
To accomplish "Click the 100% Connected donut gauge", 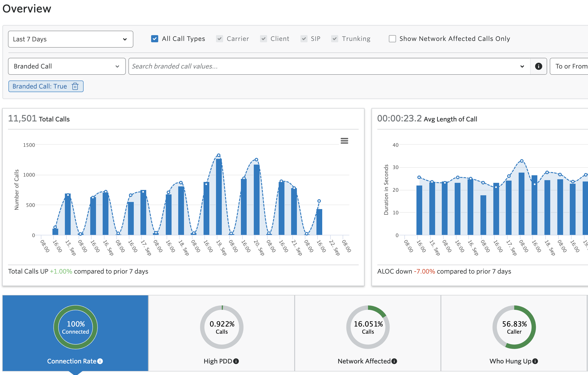I will (x=76, y=327).
